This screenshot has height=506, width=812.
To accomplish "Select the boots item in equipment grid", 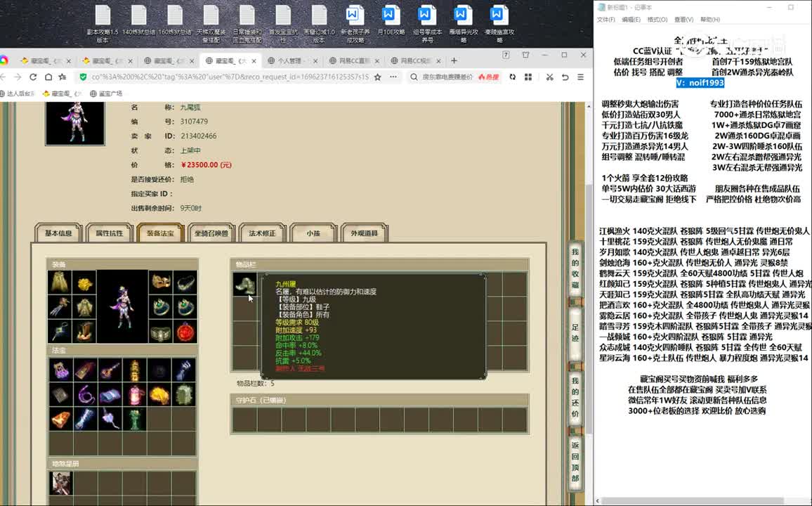I will (x=84, y=332).
